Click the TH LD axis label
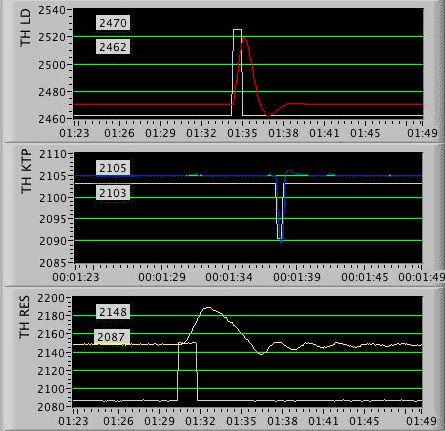445x431 pixels. (x=25, y=28)
